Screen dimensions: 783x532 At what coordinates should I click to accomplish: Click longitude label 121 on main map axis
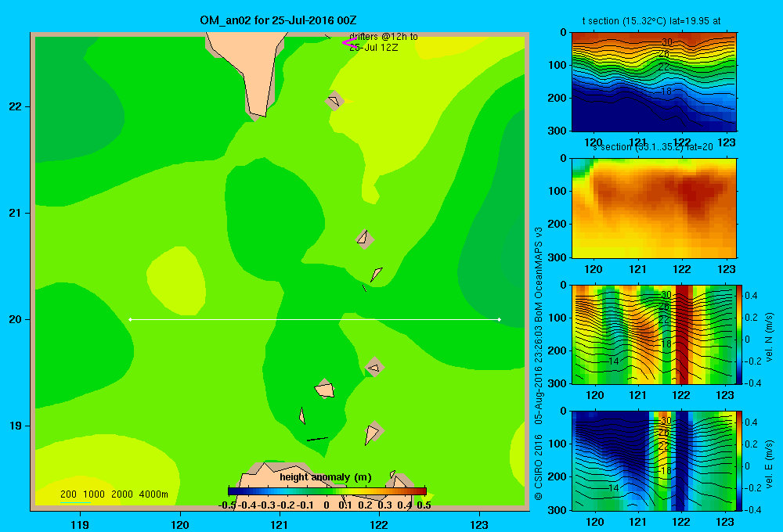point(280,524)
